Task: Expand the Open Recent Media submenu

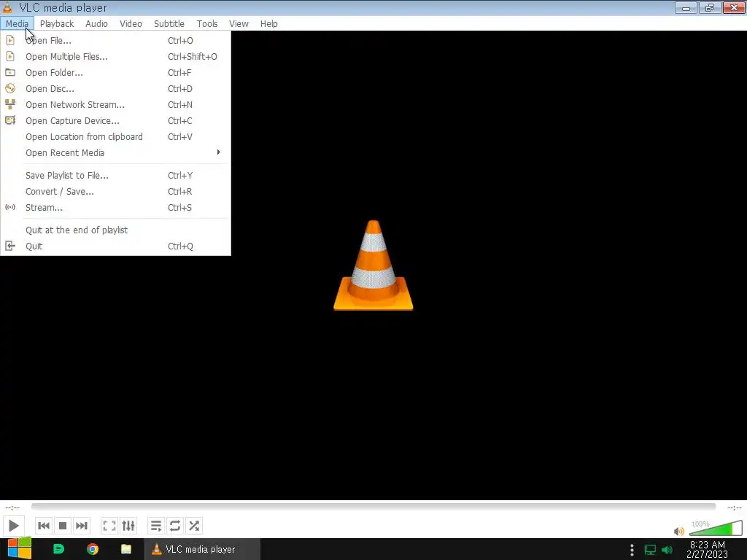Action: tap(116, 153)
